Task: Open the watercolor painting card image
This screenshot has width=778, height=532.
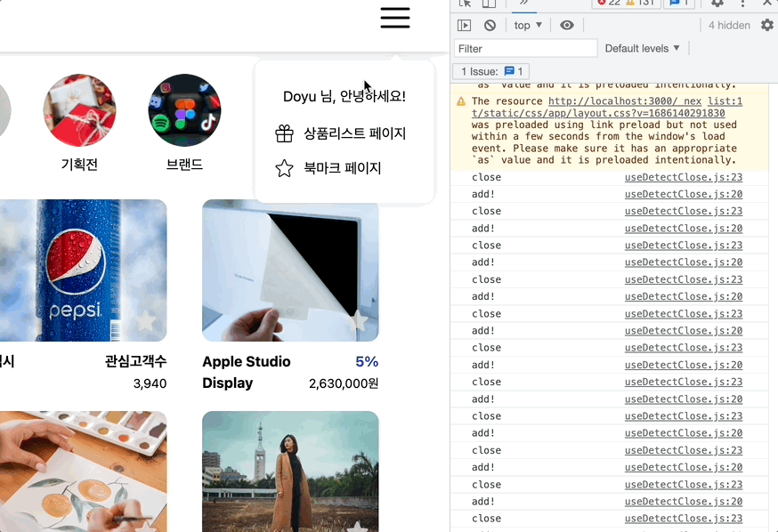Action: coord(84,472)
